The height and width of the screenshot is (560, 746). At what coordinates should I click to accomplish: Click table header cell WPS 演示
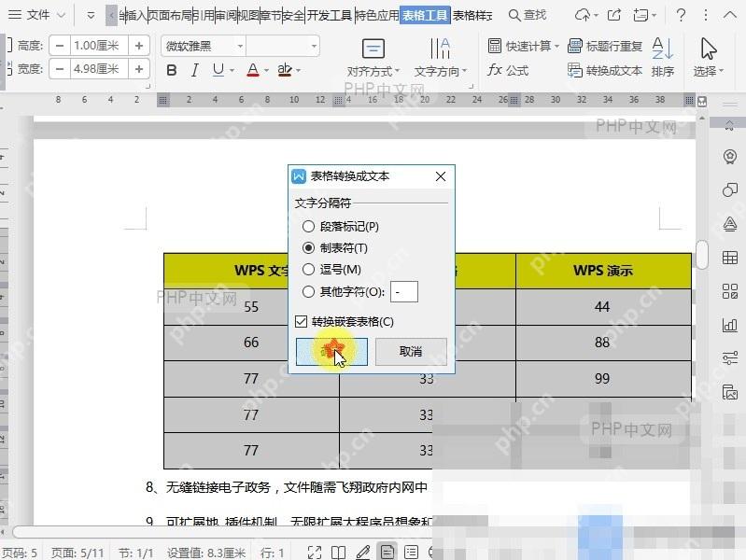[x=603, y=271]
